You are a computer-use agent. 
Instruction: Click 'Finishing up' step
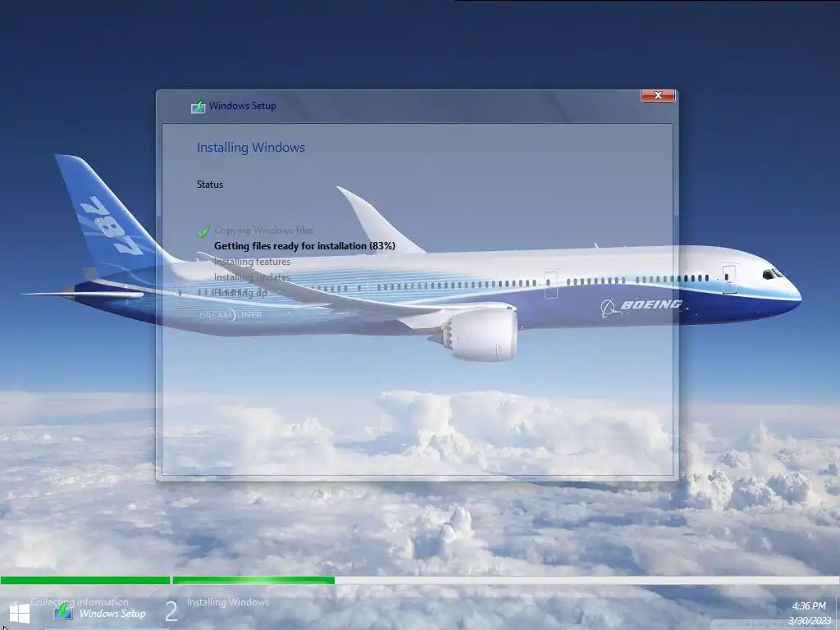pyautogui.click(x=240, y=293)
